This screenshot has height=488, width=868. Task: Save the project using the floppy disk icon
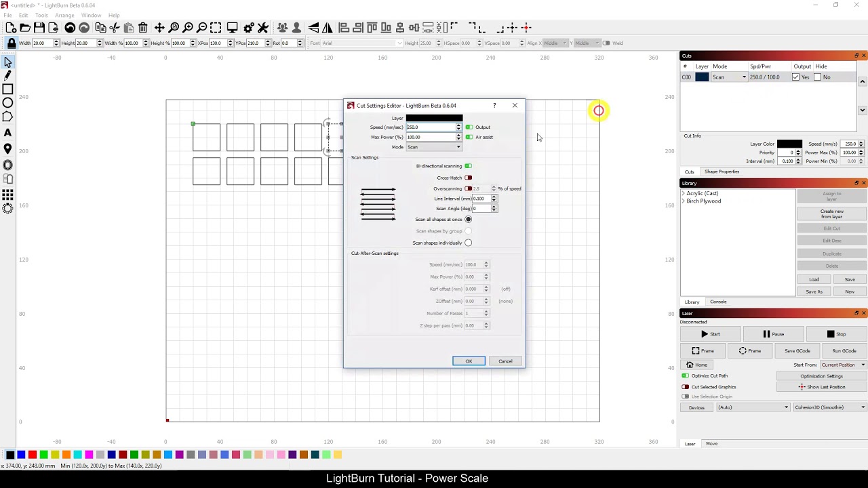(x=39, y=28)
